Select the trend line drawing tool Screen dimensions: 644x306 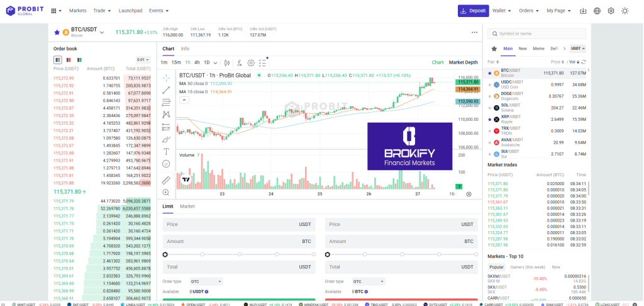166,90
